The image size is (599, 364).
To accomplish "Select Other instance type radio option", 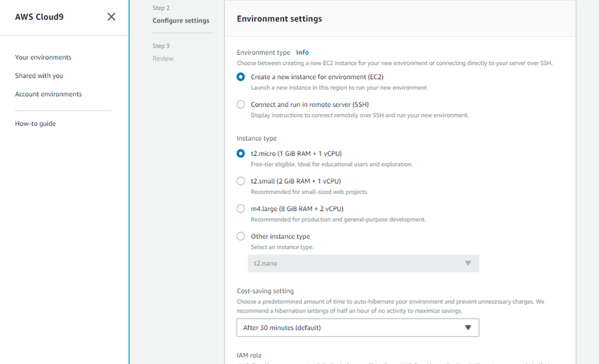I will tap(241, 237).
